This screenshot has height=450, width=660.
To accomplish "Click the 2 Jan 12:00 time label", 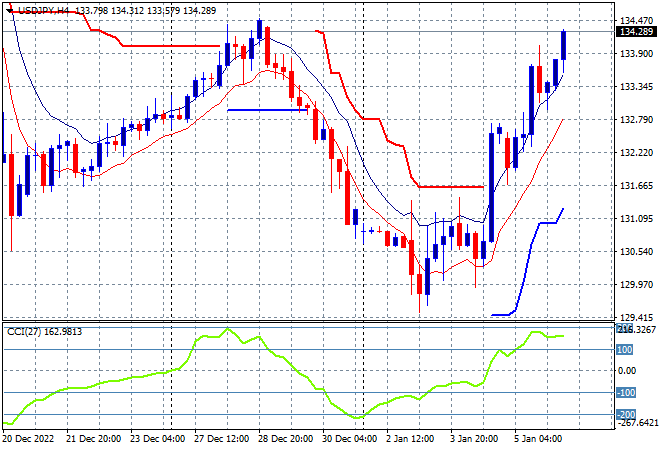I will 410,439.
